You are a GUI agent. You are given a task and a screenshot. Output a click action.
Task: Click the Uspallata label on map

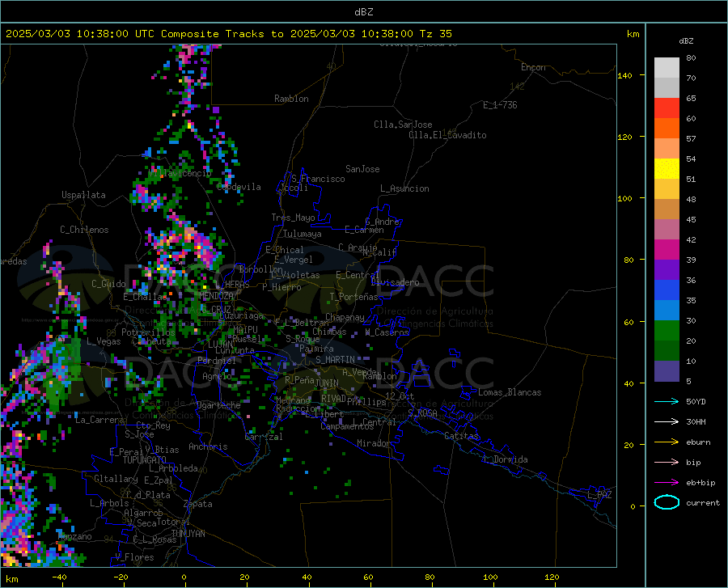point(83,195)
